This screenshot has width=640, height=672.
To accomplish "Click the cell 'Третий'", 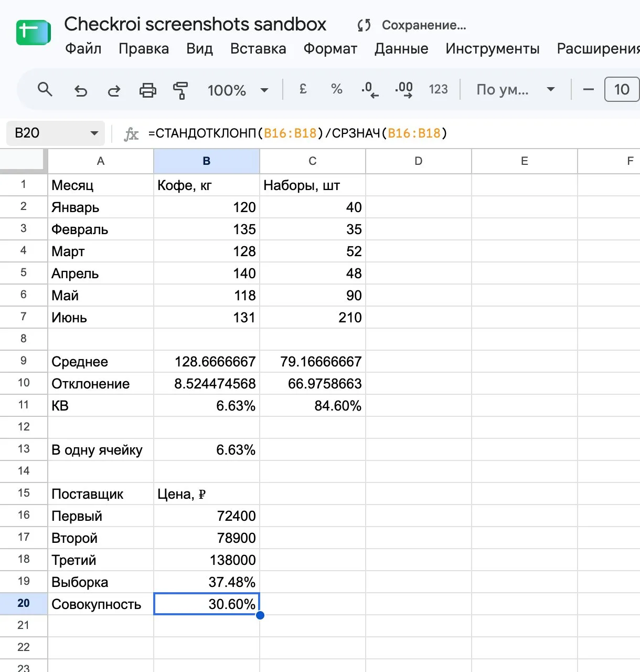I will (x=101, y=560).
